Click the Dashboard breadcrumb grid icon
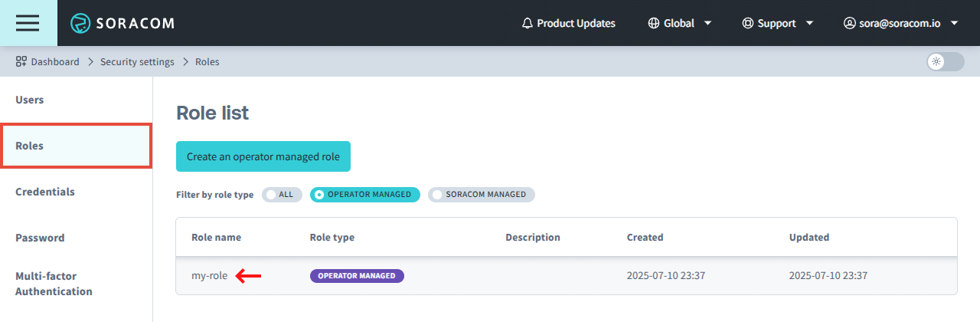Image resolution: width=980 pixels, height=322 pixels. click(21, 61)
